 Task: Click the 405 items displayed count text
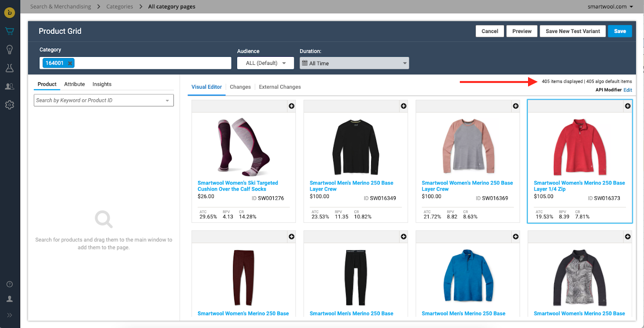click(562, 81)
